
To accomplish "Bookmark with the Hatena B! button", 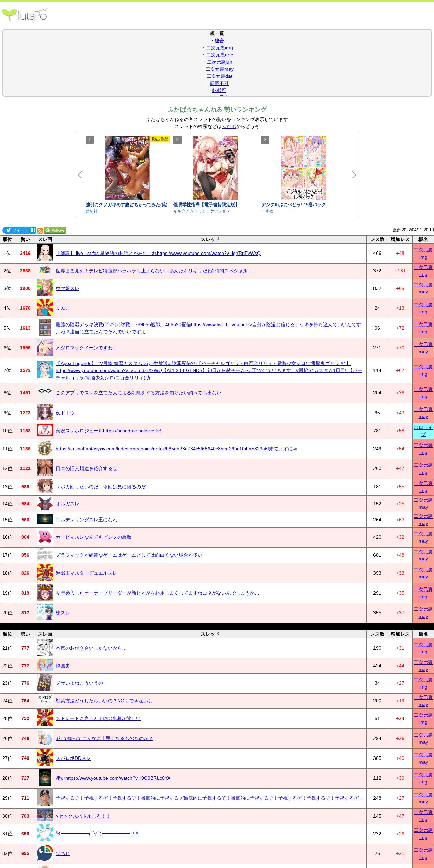I will [33, 230].
